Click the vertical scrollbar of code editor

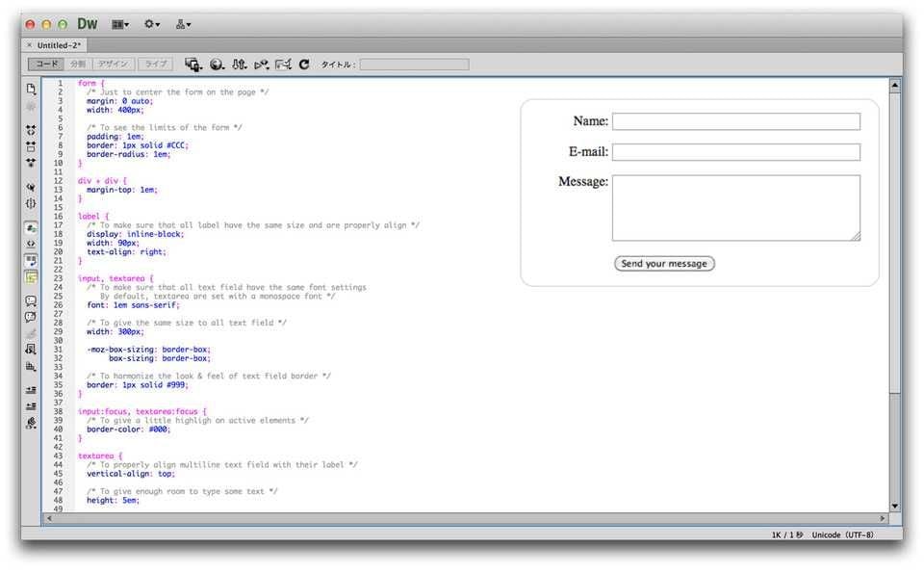(x=895, y=289)
